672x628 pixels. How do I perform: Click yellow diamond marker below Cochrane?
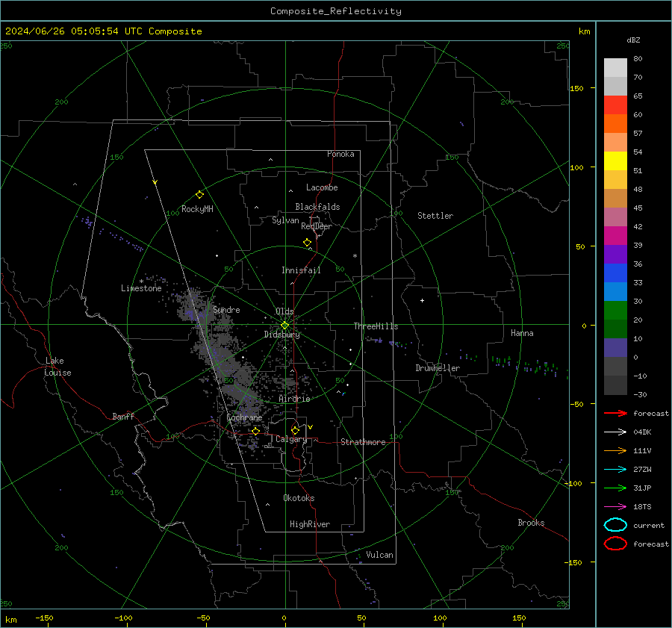pyautogui.click(x=256, y=431)
